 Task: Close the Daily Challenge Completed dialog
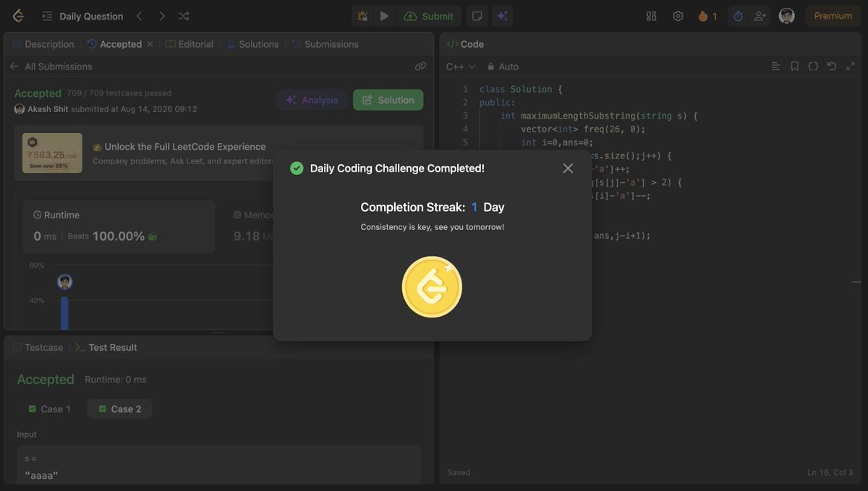568,168
